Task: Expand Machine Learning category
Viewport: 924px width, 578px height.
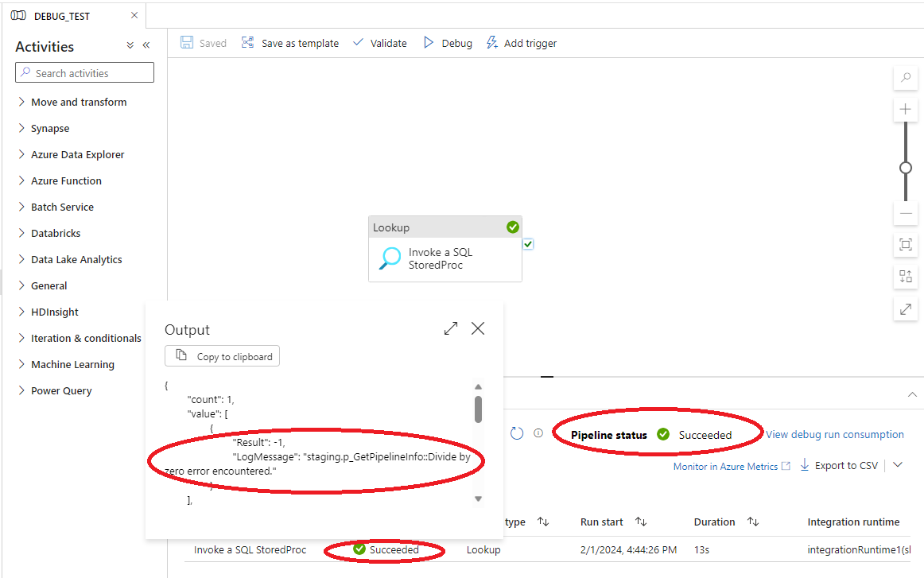Action: (67, 364)
